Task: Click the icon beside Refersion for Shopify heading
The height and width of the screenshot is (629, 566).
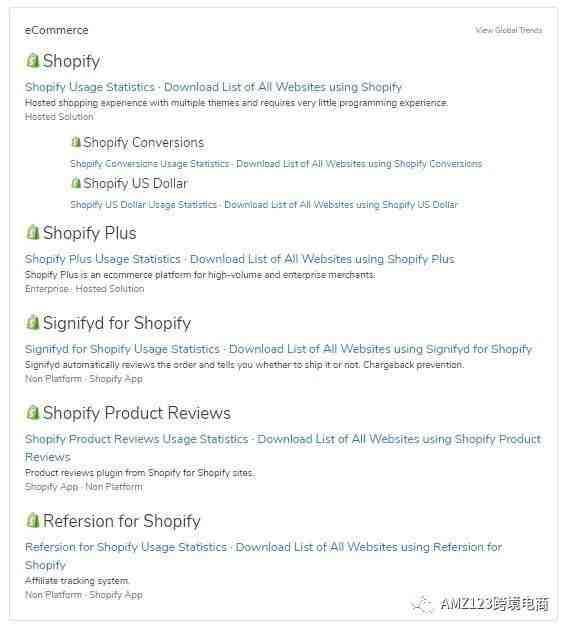Action: click(x=32, y=520)
